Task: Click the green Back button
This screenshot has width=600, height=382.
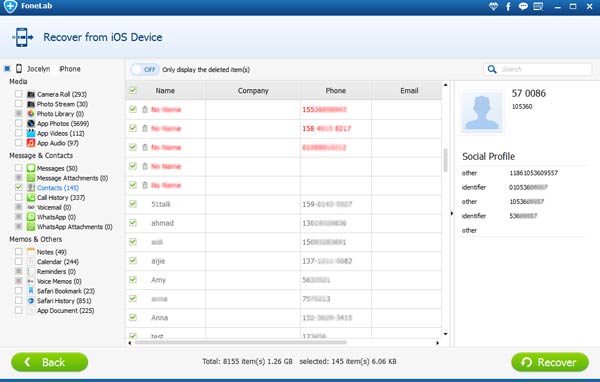Action: pos(50,362)
